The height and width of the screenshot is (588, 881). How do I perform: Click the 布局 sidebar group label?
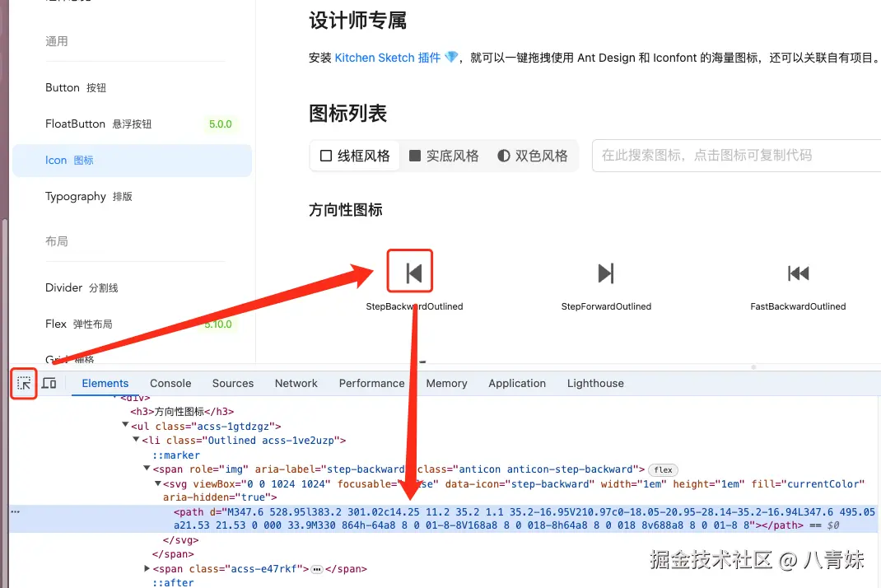(x=56, y=241)
